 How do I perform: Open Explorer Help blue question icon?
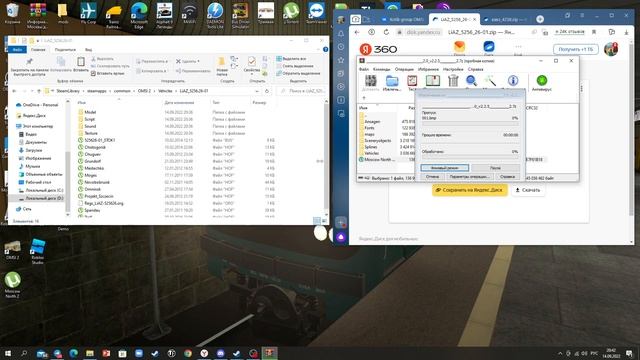[x=325, y=49]
